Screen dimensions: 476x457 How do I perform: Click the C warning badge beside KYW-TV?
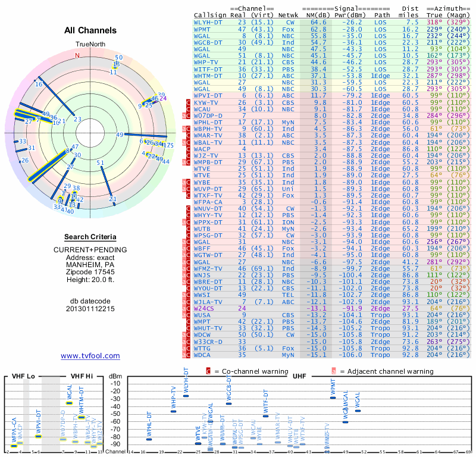click(x=188, y=102)
